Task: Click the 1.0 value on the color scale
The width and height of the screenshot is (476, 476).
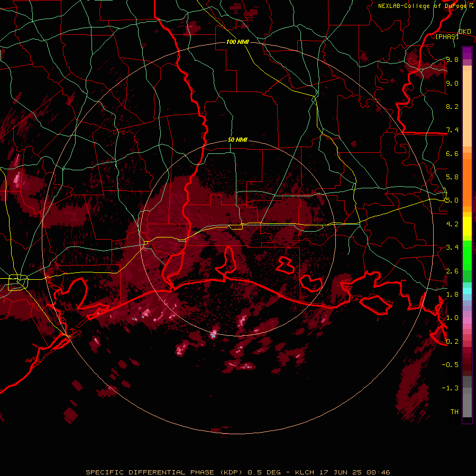Action: 452,318
